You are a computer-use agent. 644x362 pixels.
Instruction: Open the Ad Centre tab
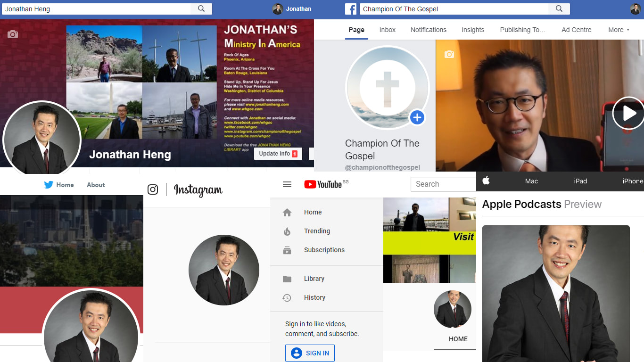click(x=577, y=30)
